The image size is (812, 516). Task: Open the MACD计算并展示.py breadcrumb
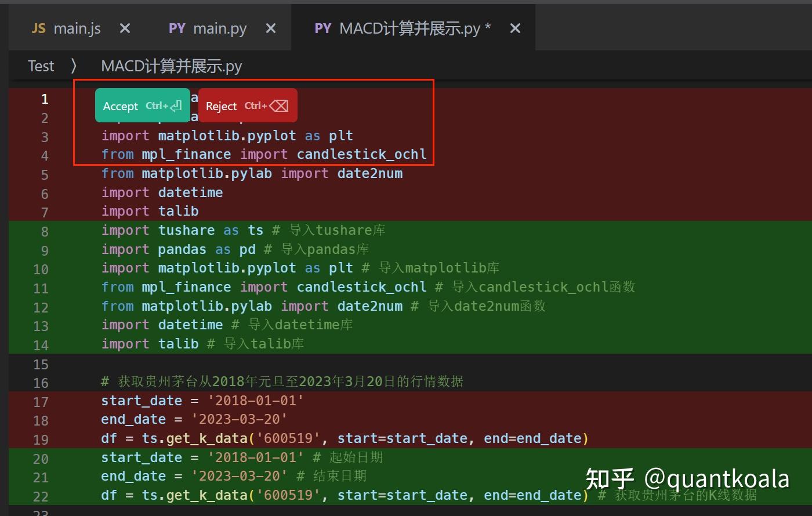pyautogui.click(x=172, y=66)
